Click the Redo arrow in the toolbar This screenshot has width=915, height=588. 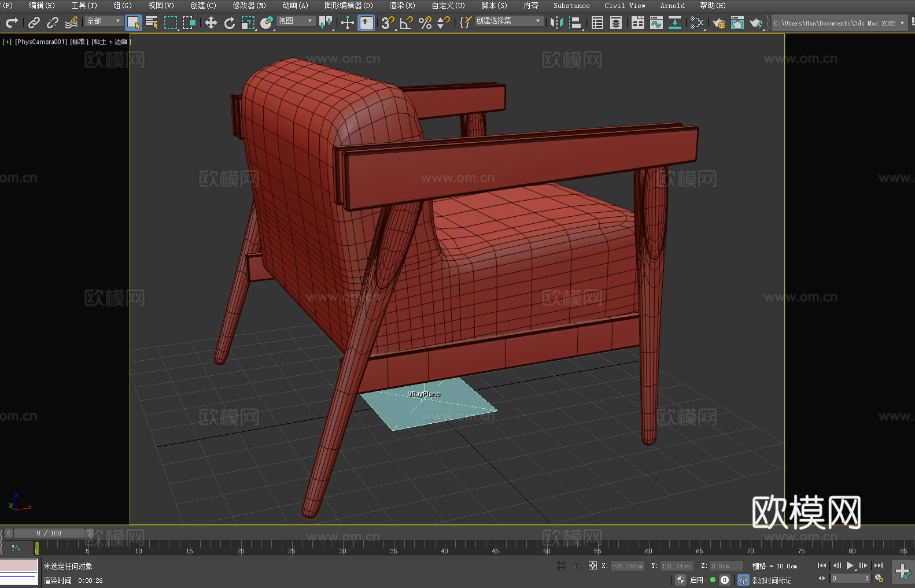12,23
